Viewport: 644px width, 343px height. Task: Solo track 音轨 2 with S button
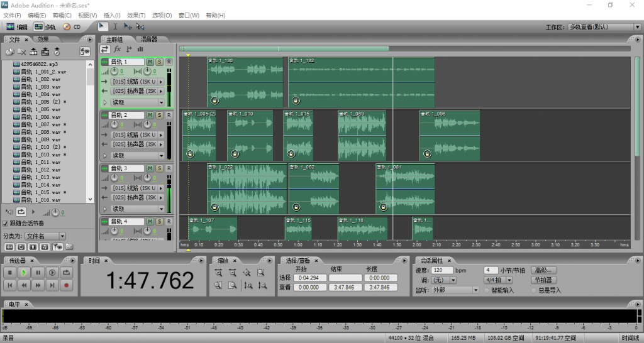point(159,116)
